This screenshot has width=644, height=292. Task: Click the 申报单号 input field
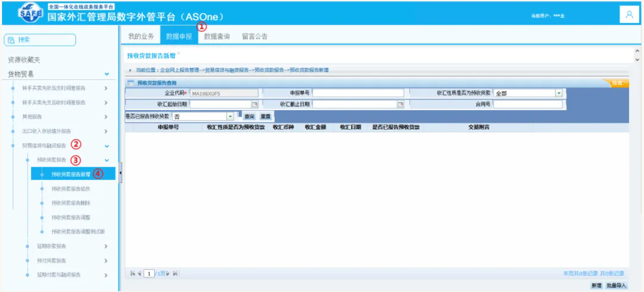[x=358, y=93]
